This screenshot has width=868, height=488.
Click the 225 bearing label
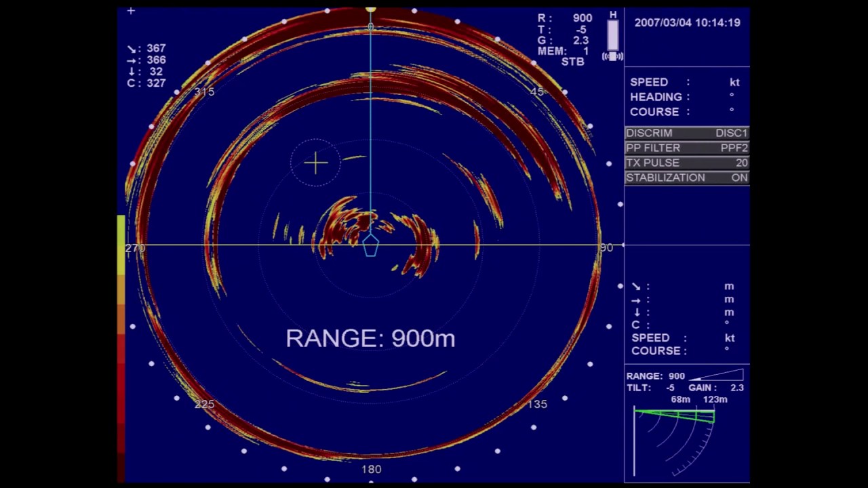[204, 404]
